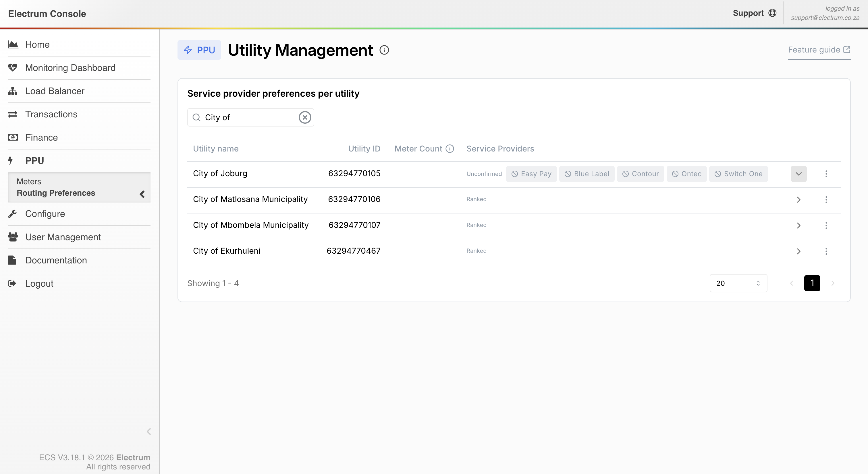The image size is (868, 474).
Task: Click the Monitoring Dashboard heartbeat icon
Action: tap(13, 68)
